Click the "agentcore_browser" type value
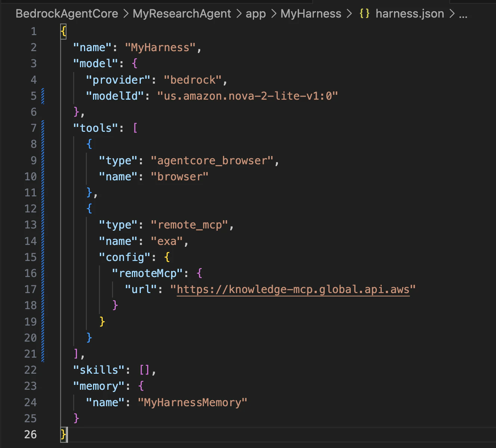This screenshot has width=496, height=448. click(212, 161)
